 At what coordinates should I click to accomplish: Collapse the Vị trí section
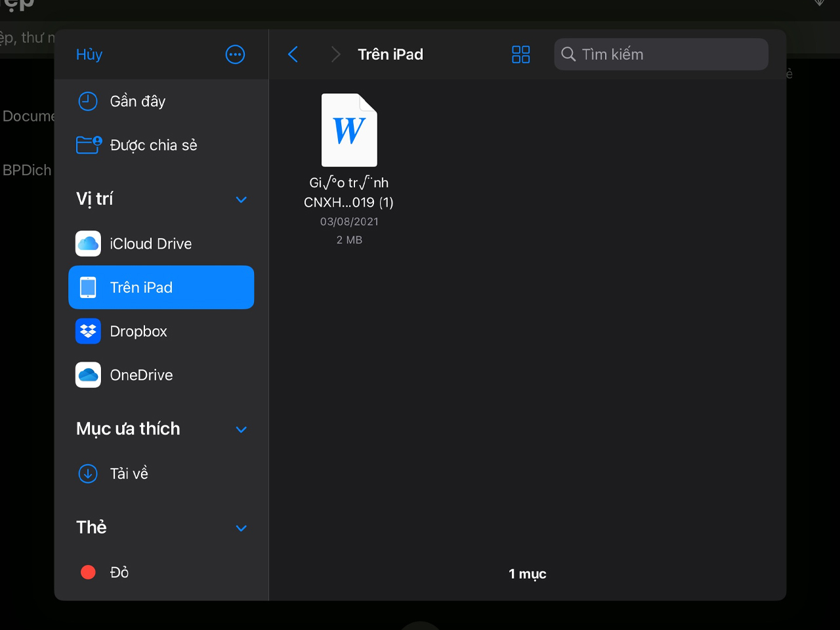[241, 199]
